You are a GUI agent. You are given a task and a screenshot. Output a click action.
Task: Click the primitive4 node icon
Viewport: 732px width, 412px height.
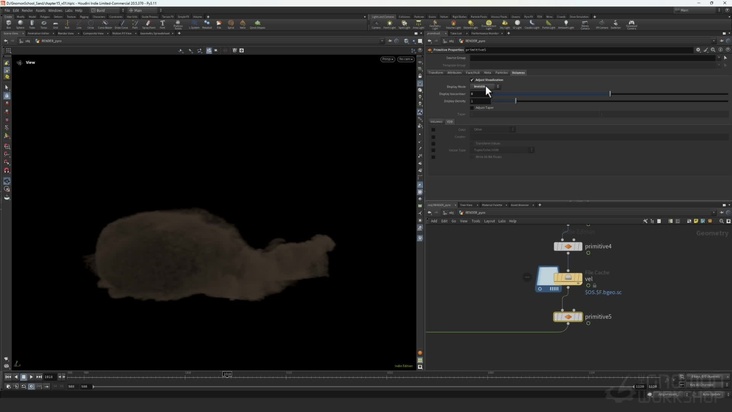click(x=567, y=246)
